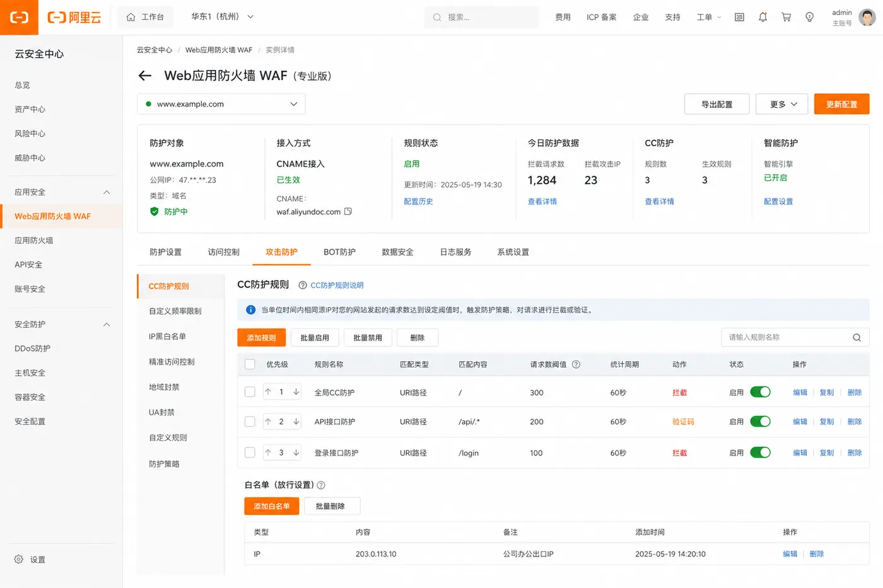The width and height of the screenshot is (883, 588).
Task: Go back with the arrow beside WAF title
Action: click(x=145, y=76)
